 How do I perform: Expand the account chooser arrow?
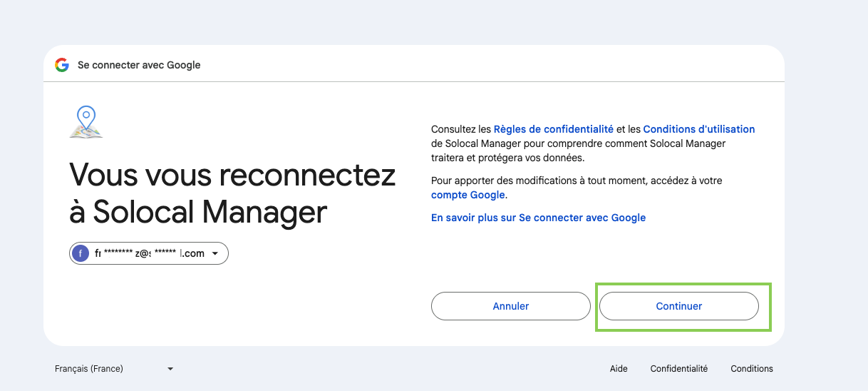215,253
